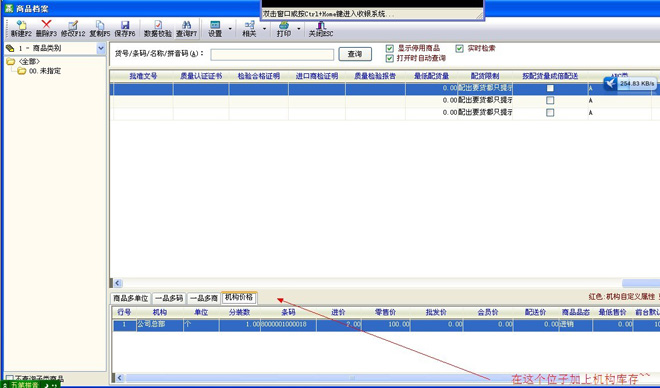The image size is (660, 388).
Task: Click the 单位 column header in lower grid
Action: [x=201, y=312]
